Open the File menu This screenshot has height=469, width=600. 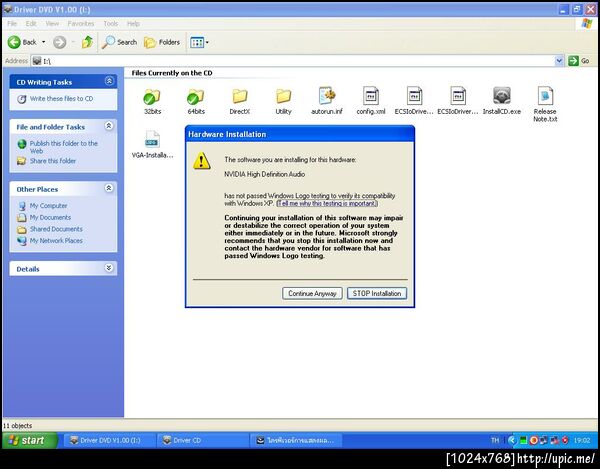pyautogui.click(x=12, y=24)
